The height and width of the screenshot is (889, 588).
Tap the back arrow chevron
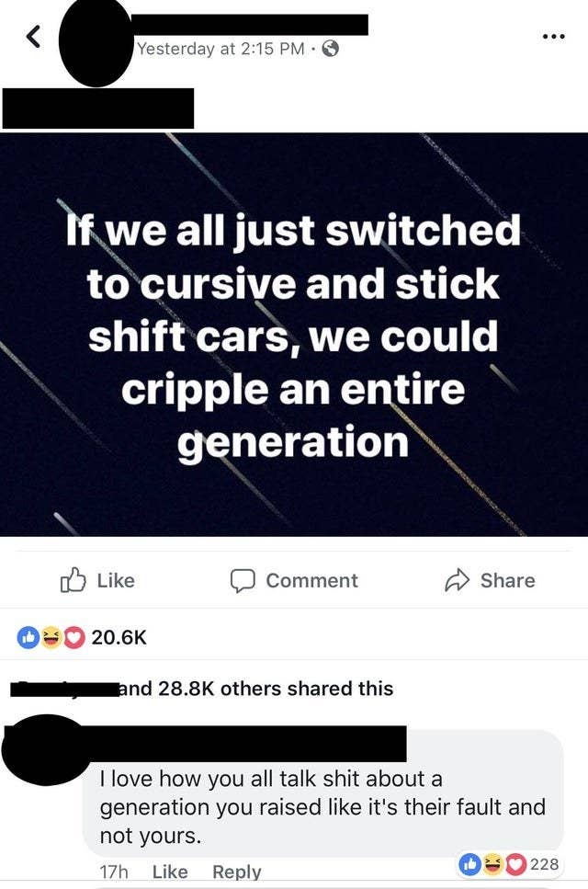click(35, 38)
